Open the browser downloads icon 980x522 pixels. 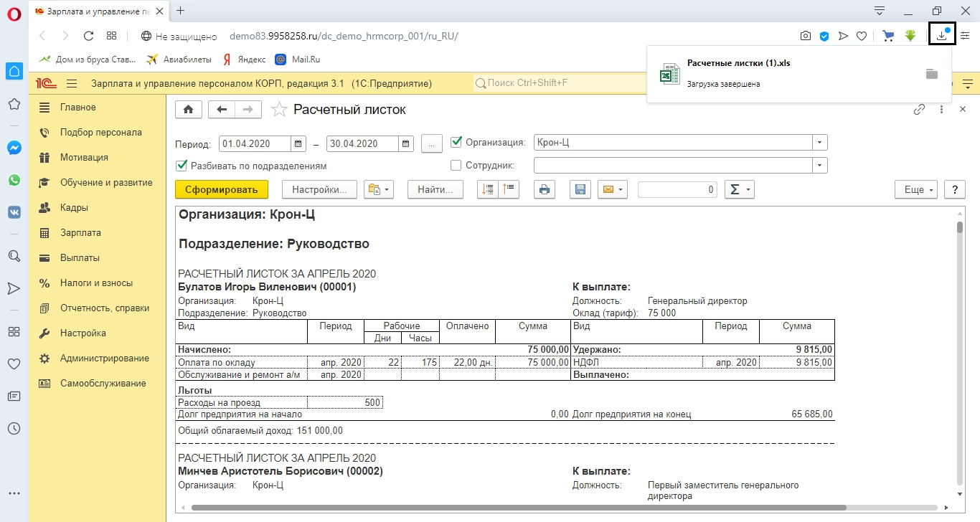coord(942,35)
